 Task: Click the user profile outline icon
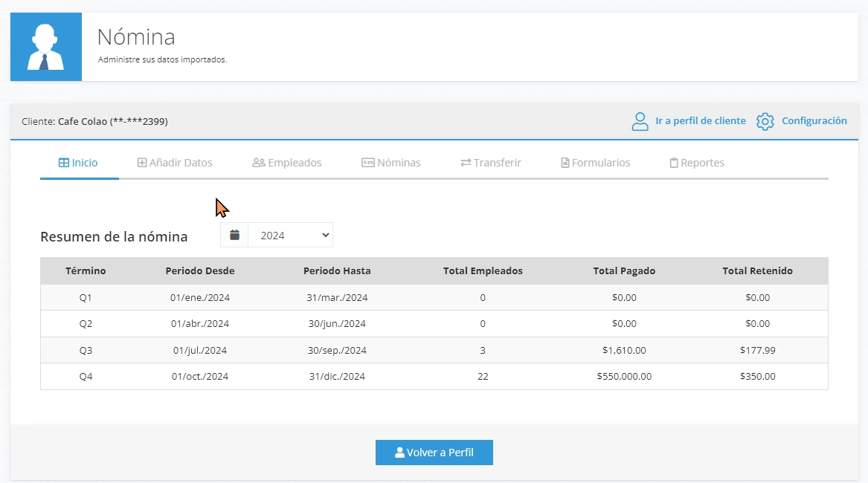640,121
